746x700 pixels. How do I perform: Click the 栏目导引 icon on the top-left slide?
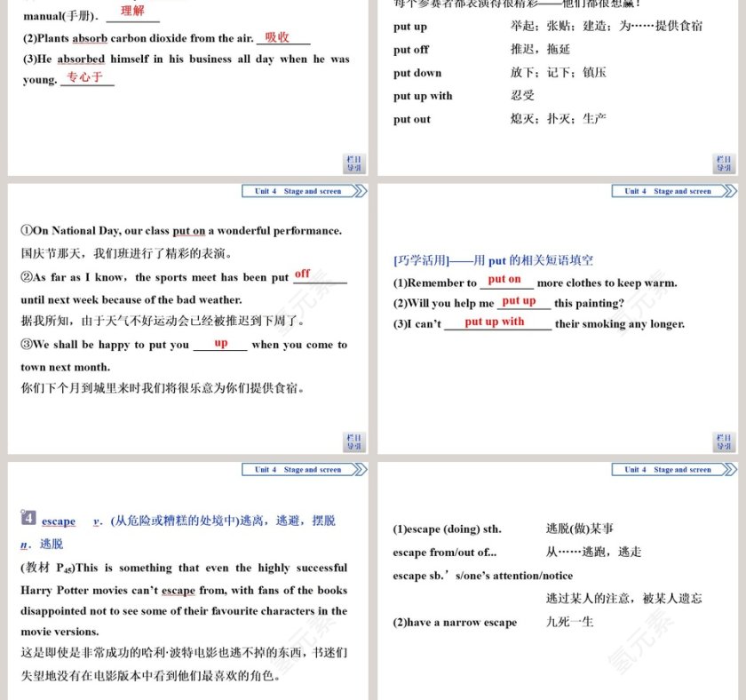[x=353, y=162]
